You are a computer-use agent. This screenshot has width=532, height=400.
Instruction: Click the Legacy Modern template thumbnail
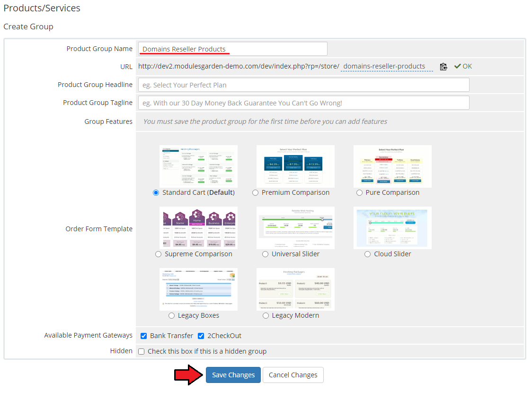point(295,289)
